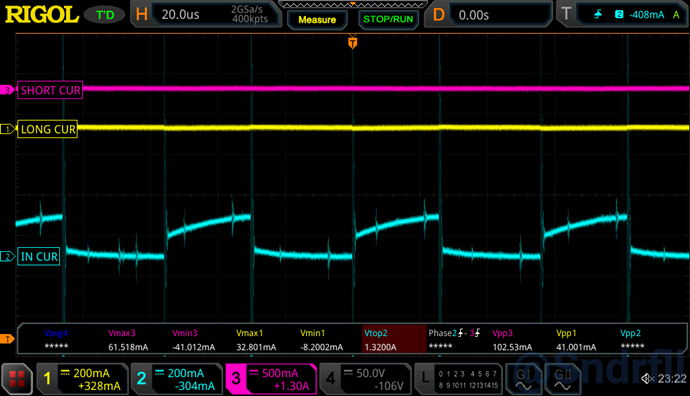The width and height of the screenshot is (690, 396).
Task: Open the red grid function menu icon
Action: click(17, 378)
